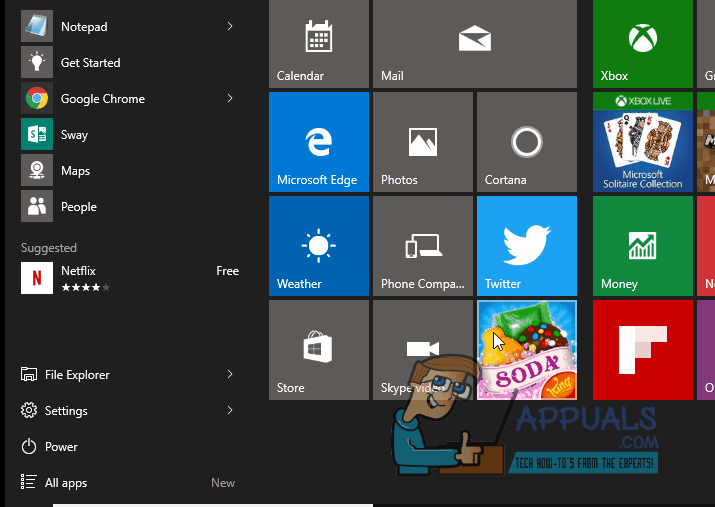Launch the Xbox tile
Screen dimensions: 715x507
[642, 44]
